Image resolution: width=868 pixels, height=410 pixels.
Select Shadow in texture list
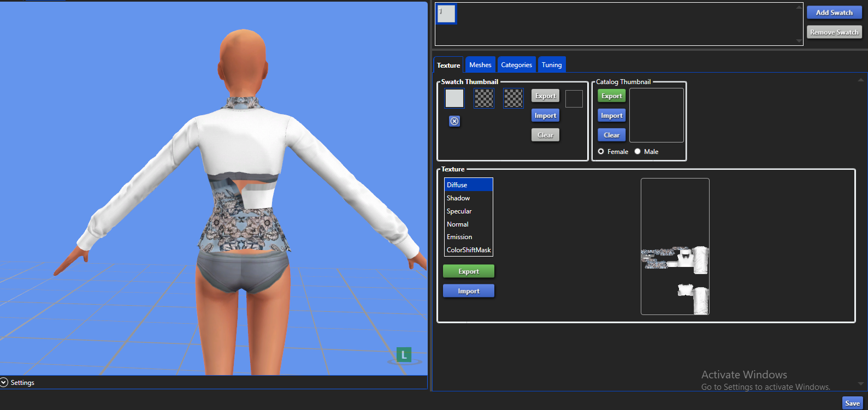click(x=469, y=198)
